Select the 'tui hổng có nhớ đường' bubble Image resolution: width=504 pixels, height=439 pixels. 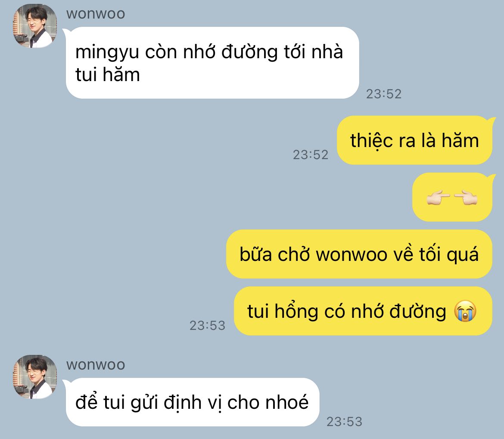click(x=363, y=311)
